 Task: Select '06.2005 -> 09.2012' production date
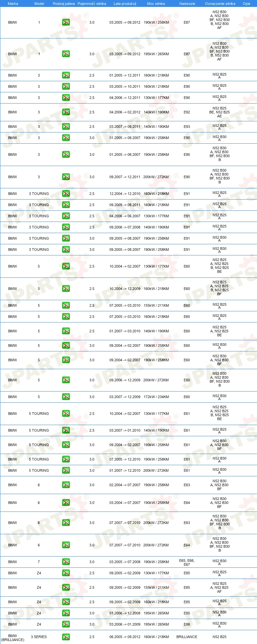(125, 637)
